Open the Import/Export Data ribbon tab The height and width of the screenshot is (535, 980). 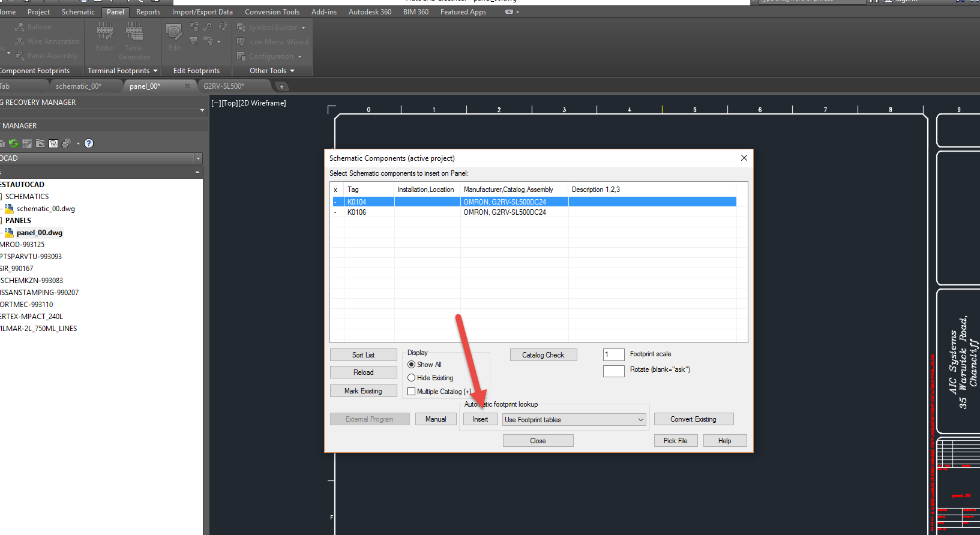[202, 12]
